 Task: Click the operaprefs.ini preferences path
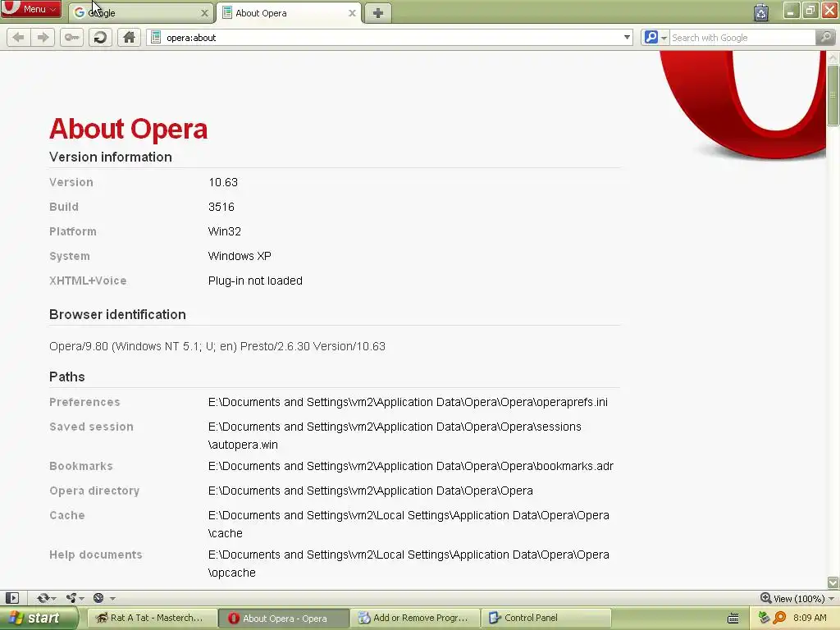point(408,402)
